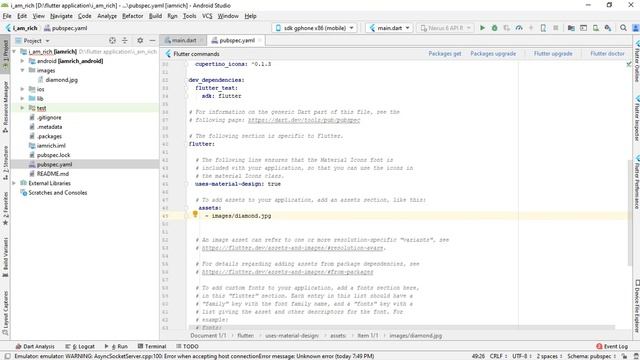
Task: Open the TODO tool window
Action: pos(187,346)
